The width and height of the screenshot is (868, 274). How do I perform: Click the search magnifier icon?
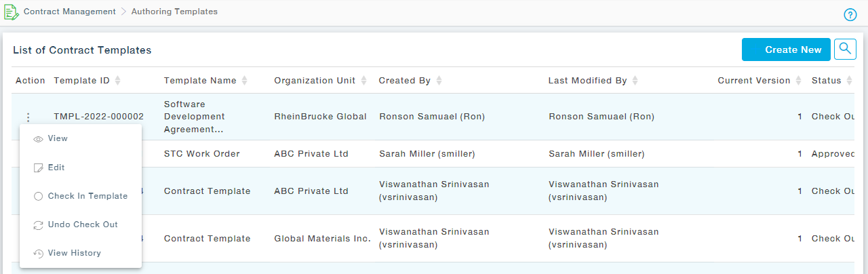845,49
